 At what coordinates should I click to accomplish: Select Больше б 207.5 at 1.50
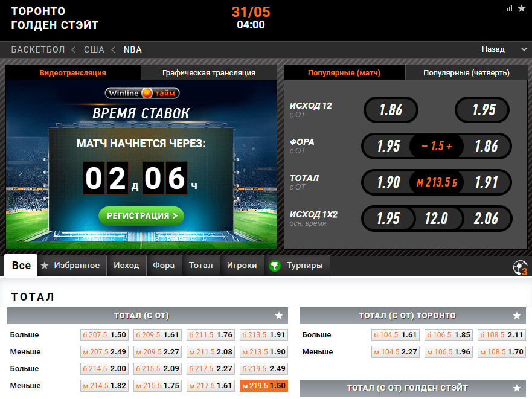pos(104,335)
